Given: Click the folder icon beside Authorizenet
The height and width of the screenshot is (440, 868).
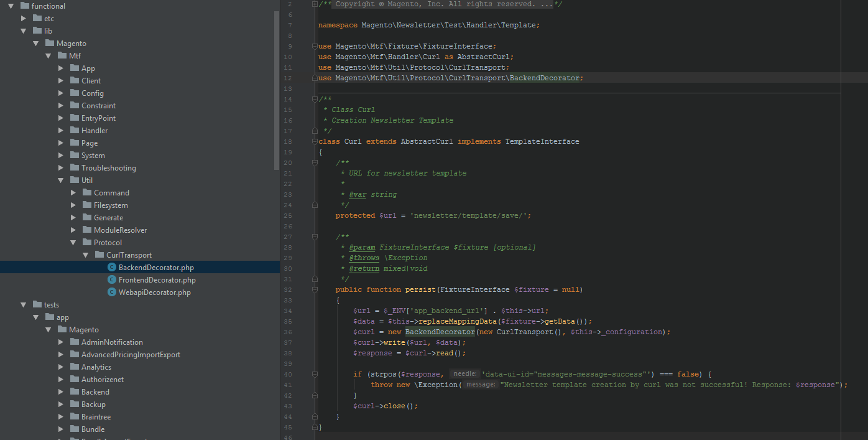Looking at the screenshot, I should (74, 380).
